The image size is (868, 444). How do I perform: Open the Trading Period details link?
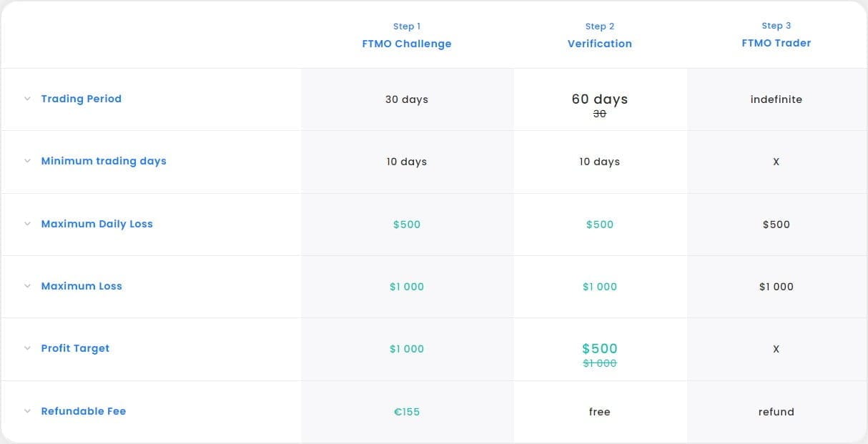point(81,99)
